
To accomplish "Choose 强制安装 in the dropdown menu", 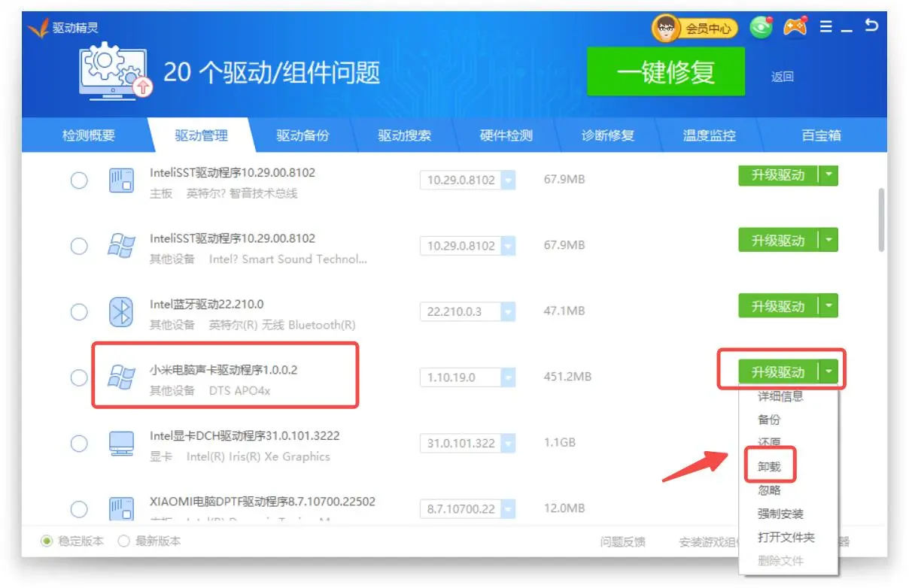I will tap(780, 514).
